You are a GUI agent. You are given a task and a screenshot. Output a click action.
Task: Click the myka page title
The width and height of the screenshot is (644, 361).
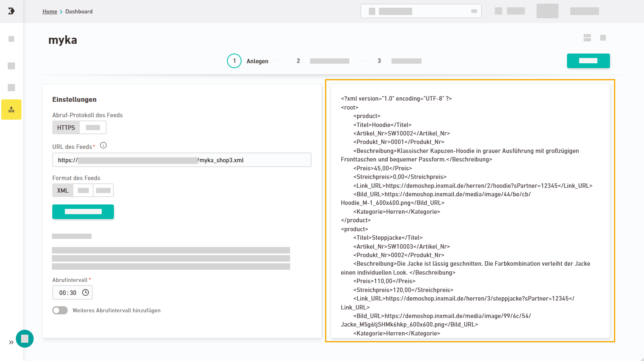(x=63, y=40)
